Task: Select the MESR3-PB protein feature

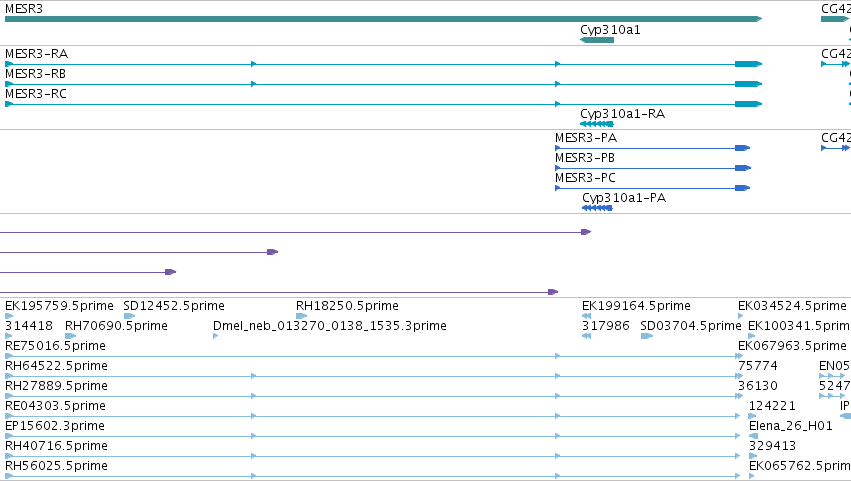Action: (652, 168)
